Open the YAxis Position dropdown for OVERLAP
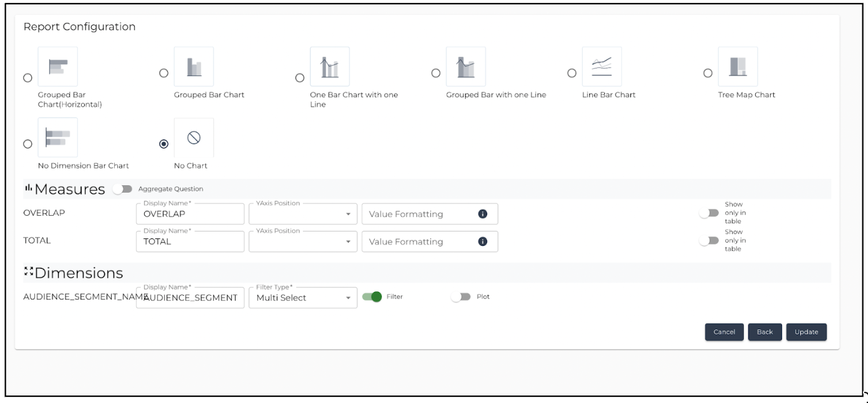868x403 pixels. click(x=303, y=214)
